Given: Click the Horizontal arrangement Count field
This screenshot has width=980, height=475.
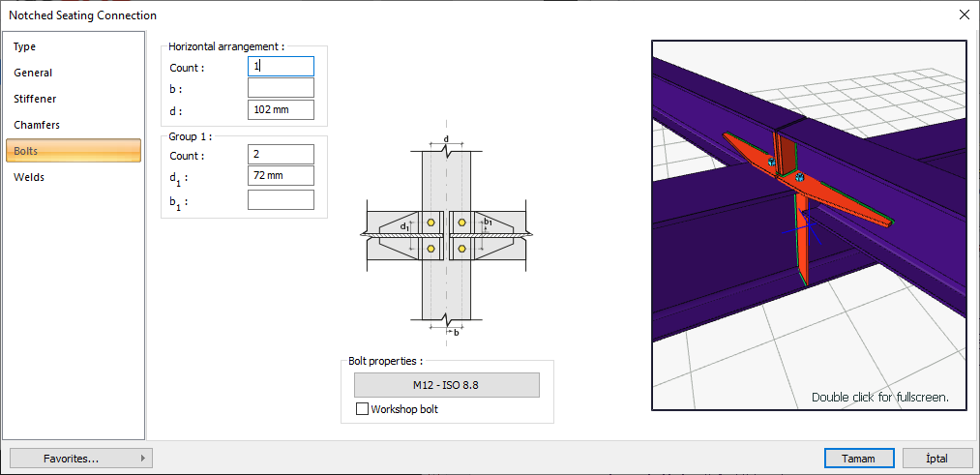Looking at the screenshot, I should tap(281, 67).
